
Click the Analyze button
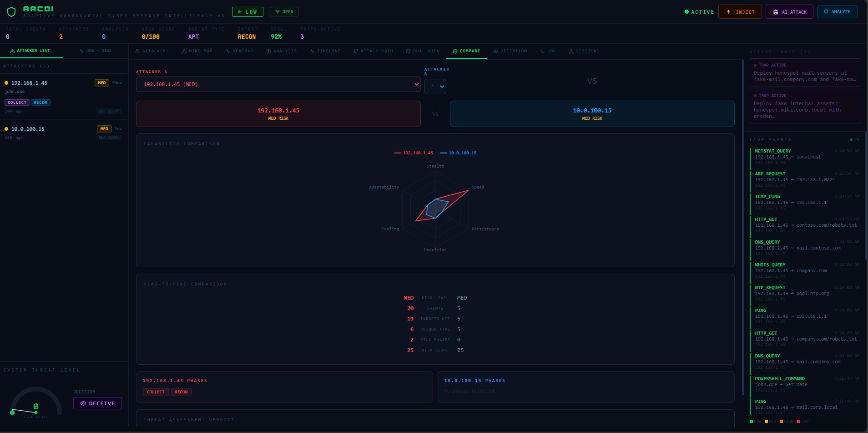click(837, 12)
